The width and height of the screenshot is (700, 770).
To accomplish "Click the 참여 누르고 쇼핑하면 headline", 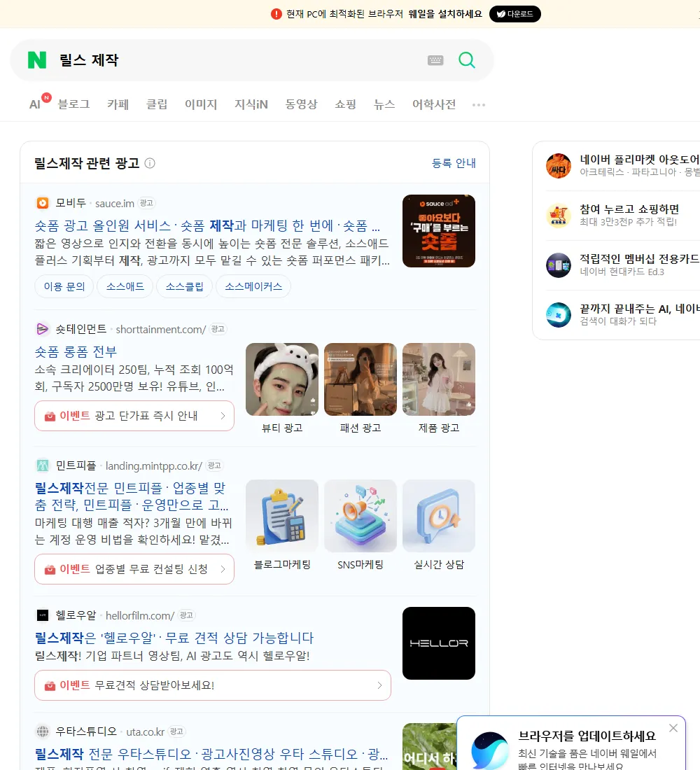I will coord(629,209).
